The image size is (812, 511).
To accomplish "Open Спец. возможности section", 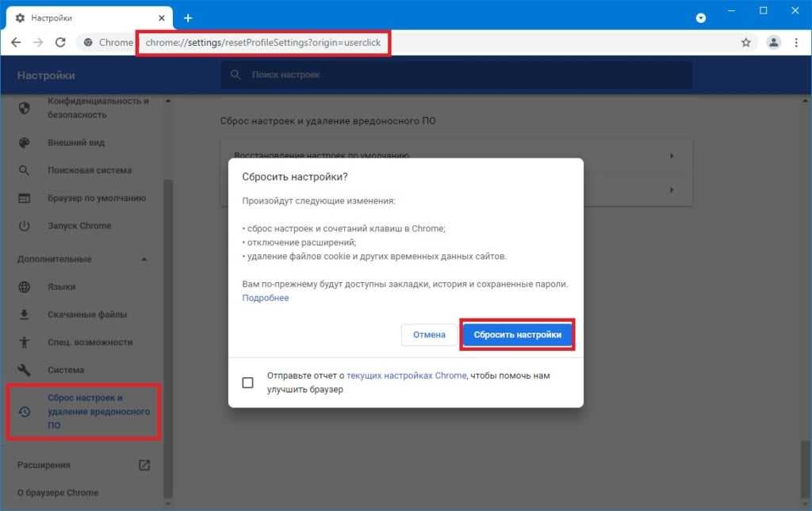I will pos(90,342).
